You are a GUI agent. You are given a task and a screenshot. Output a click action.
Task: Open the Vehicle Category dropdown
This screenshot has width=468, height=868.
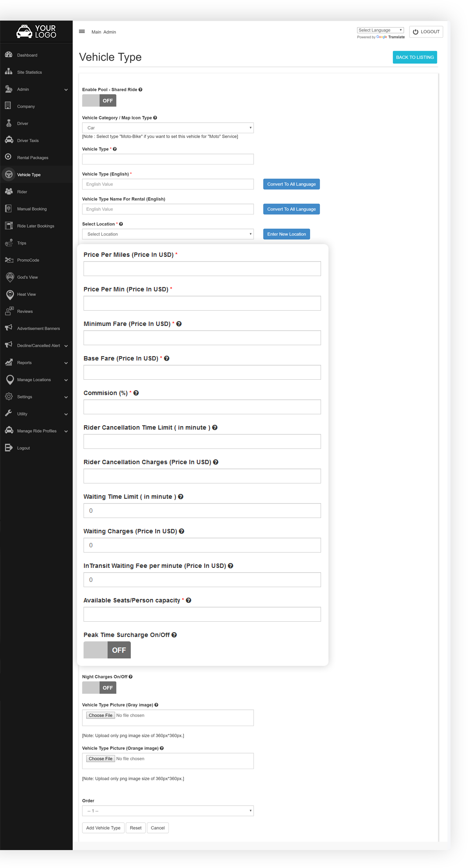pyautogui.click(x=168, y=128)
